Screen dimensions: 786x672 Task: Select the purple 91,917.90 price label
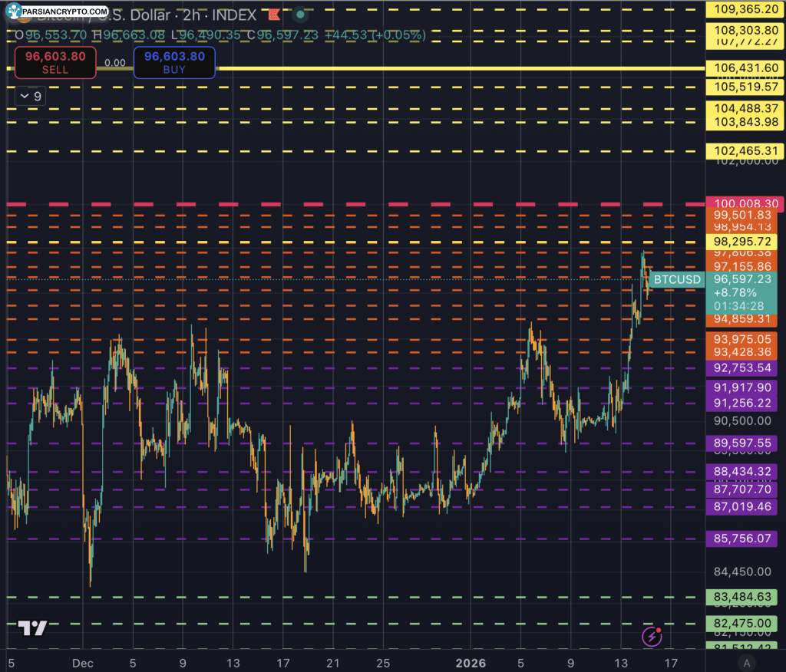click(x=742, y=387)
